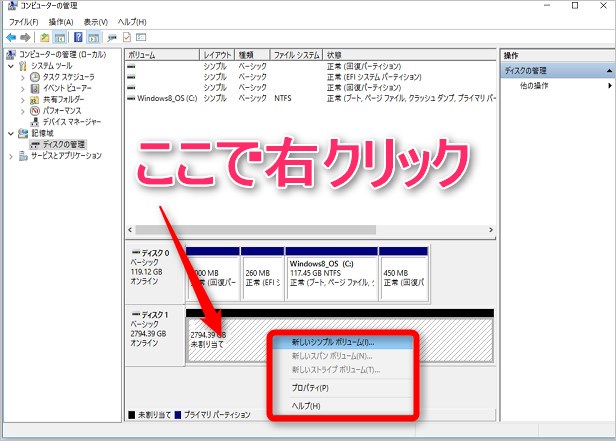Open the 表示(V) menu
Screen dimensions: 616x441
tap(96, 22)
